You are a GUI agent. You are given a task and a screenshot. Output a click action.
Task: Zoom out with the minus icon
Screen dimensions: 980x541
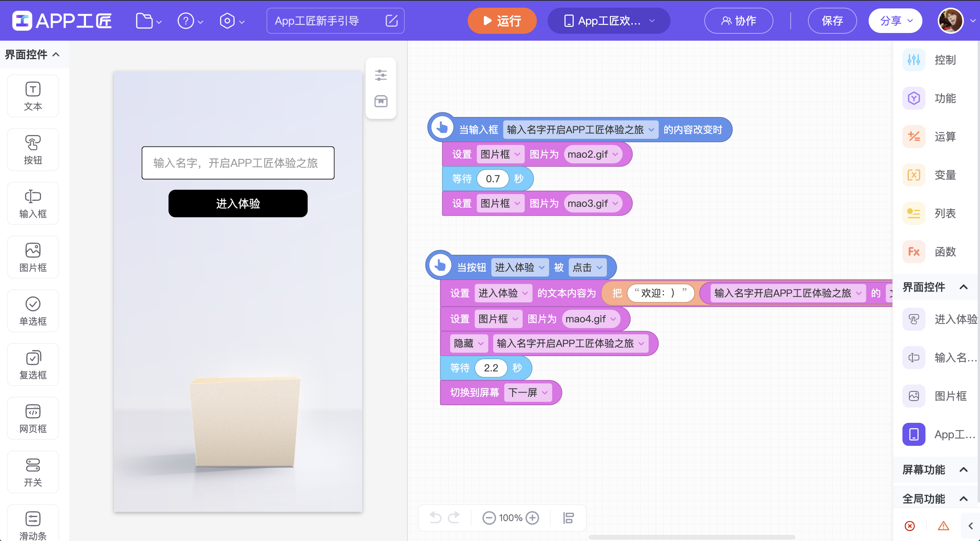489,518
